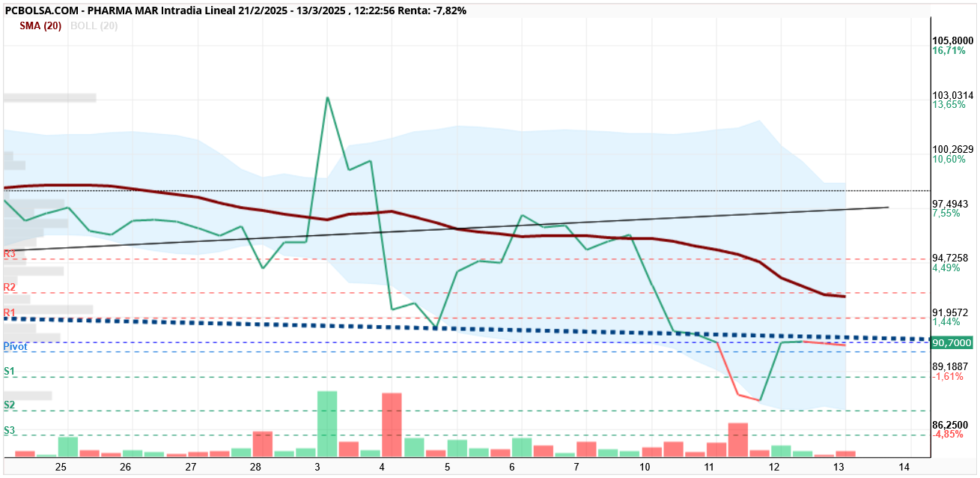Click the price spike peak on day 3
Screen dimensions: 980x478
pos(327,98)
